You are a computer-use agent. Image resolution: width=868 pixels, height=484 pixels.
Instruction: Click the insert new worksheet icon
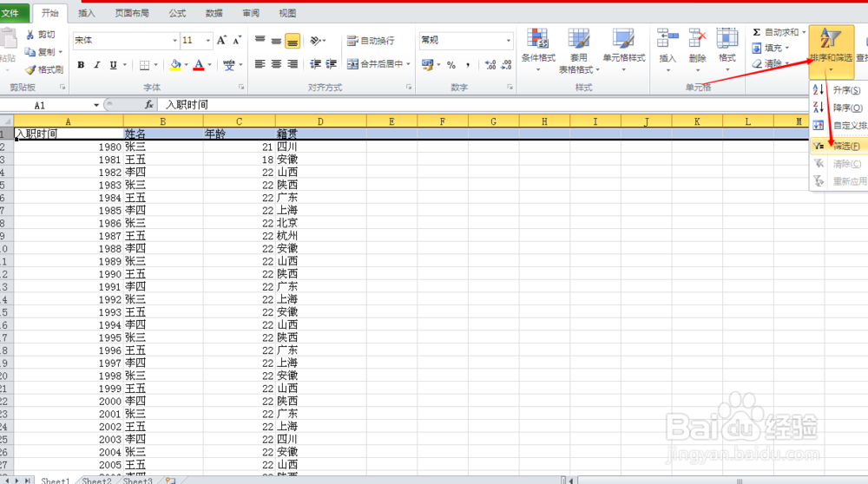[x=170, y=481]
